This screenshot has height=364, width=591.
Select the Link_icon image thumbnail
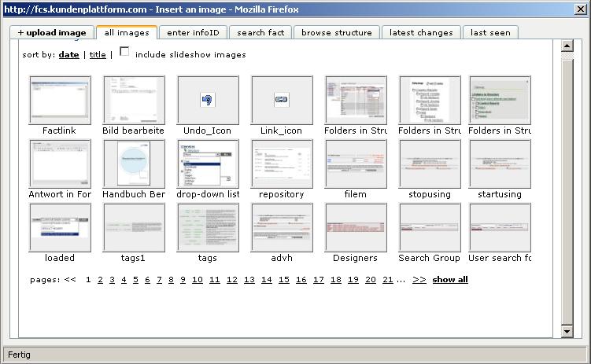pos(282,100)
